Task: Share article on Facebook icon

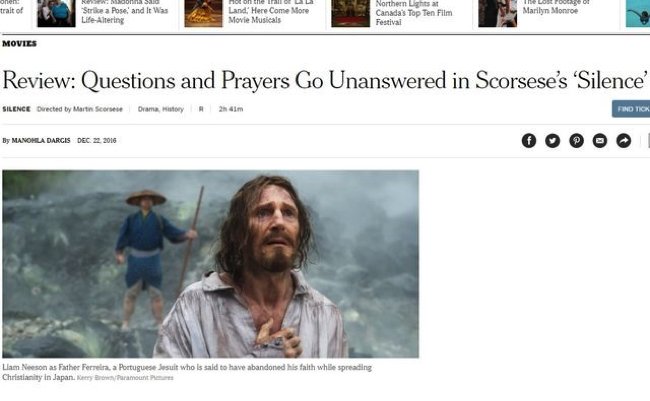Action: click(529, 141)
